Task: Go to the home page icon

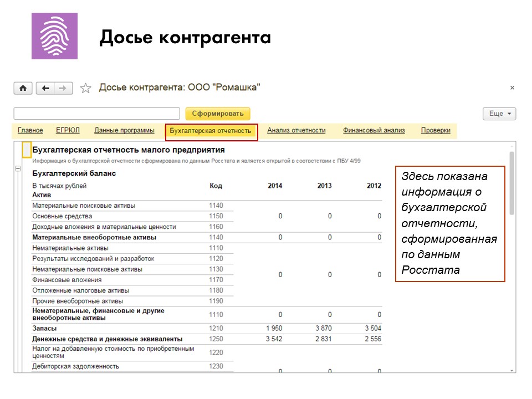Action: click(x=23, y=88)
